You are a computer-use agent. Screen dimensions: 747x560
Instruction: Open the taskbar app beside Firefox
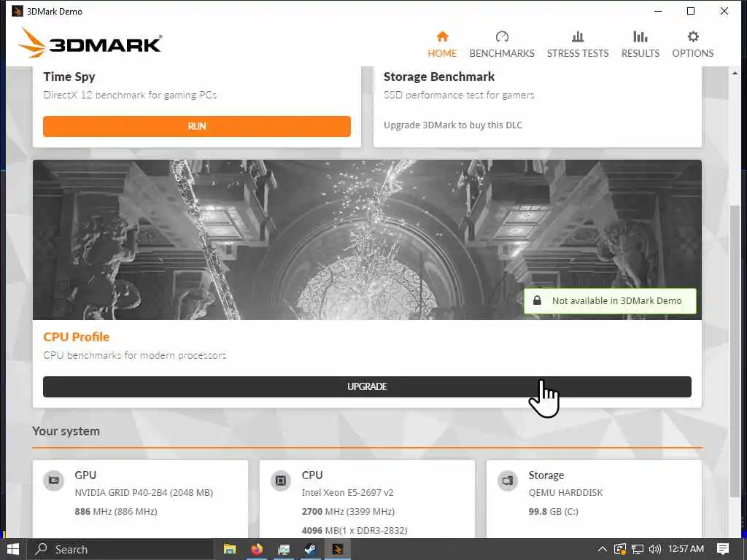(x=284, y=549)
